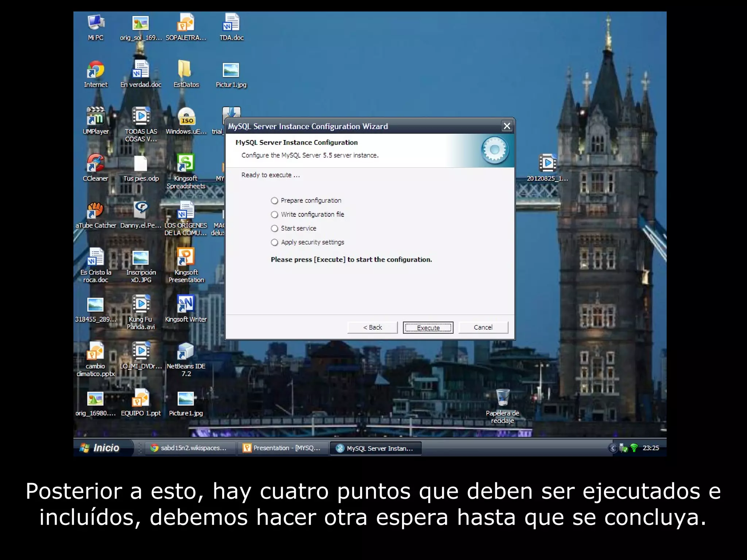
Task: Expand hidden tray icons arrow
Action: click(613, 448)
